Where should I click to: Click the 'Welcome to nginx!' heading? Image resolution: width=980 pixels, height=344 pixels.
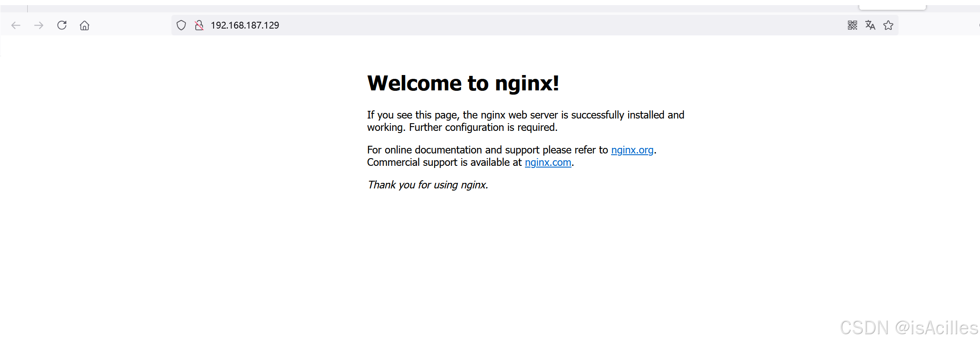[463, 83]
